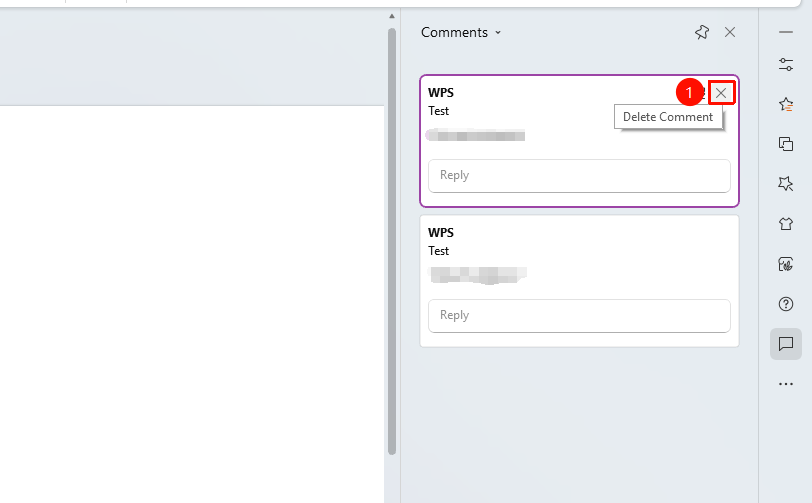Close the Comments panel
The image size is (812, 503).
(x=730, y=32)
